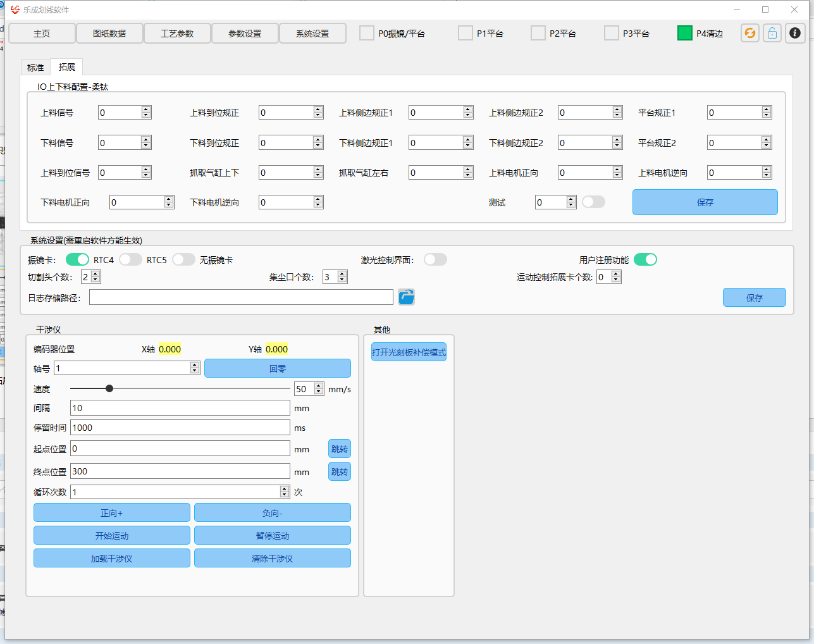The height and width of the screenshot is (644, 814).
Task: Click the 测试 spinbox arrows
Action: [571, 202]
